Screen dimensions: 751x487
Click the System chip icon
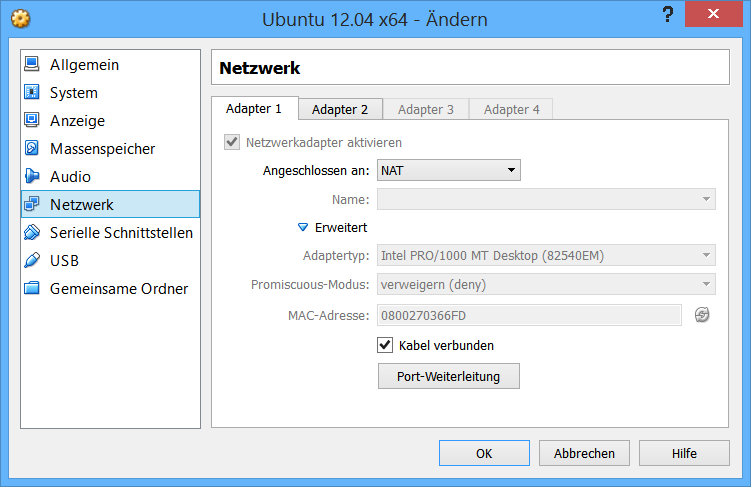pyautogui.click(x=31, y=93)
